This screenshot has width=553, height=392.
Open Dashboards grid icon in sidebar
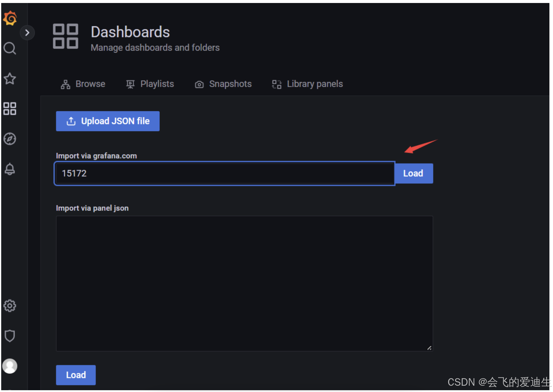pos(10,109)
